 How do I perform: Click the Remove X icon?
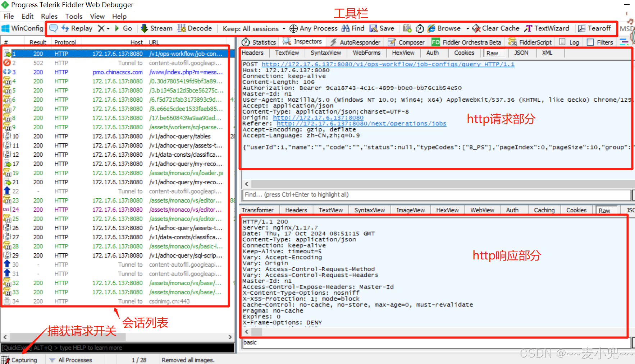click(101, 28)
